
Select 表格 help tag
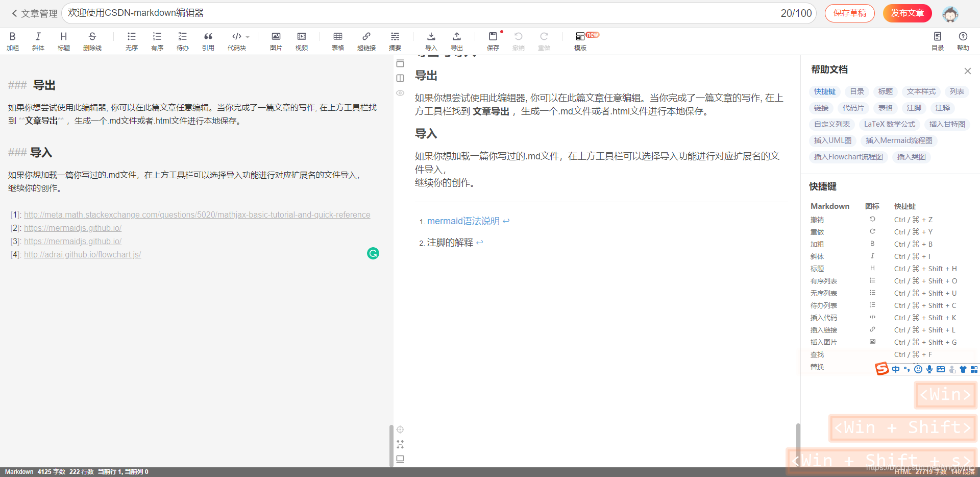pos(886,108)
